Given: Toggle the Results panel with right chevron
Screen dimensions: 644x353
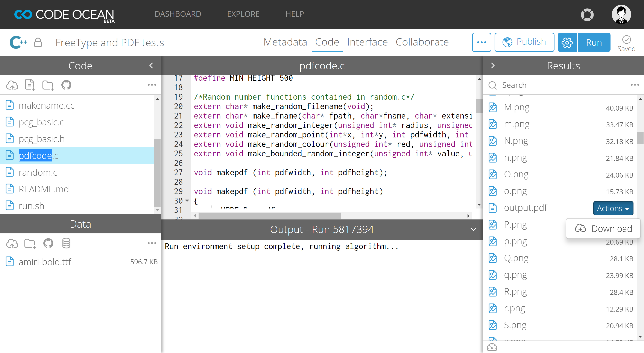Looking at the screenshot, I should click(493, 65).
